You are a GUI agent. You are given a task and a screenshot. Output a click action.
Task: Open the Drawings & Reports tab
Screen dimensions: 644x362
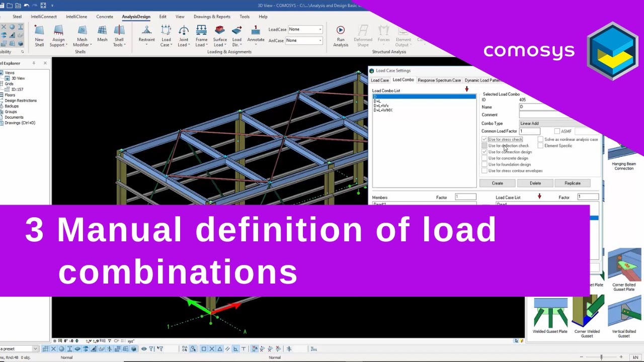point(212,17)
